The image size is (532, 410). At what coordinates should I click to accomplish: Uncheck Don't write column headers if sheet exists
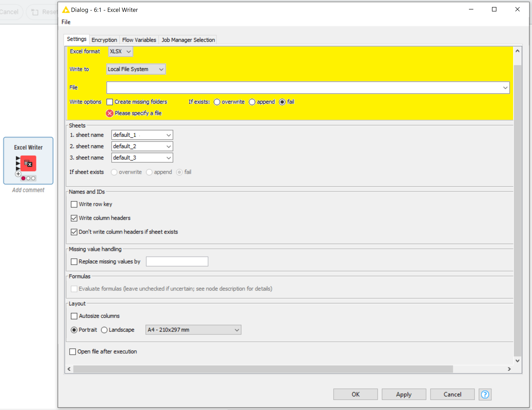[x=74, y=232]
